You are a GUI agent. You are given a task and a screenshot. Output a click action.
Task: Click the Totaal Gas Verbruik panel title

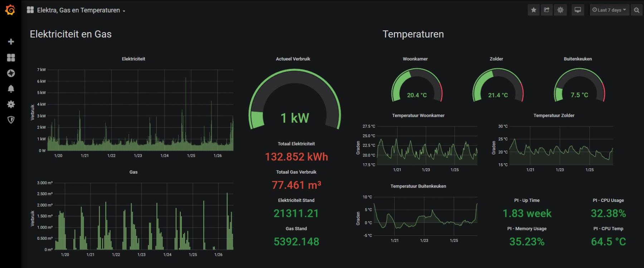(296, 172)
